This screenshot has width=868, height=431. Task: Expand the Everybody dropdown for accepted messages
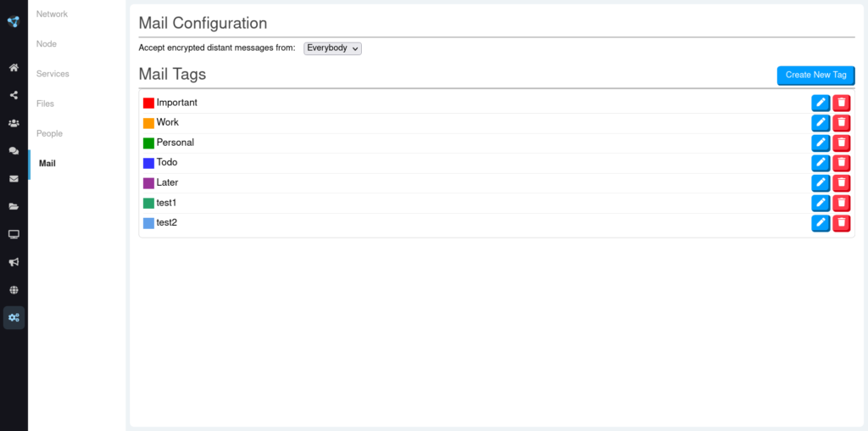pos(332,48)
